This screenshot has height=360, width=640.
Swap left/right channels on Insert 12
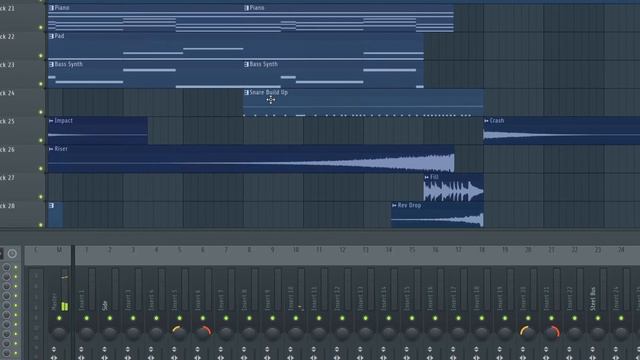(337, 358)
